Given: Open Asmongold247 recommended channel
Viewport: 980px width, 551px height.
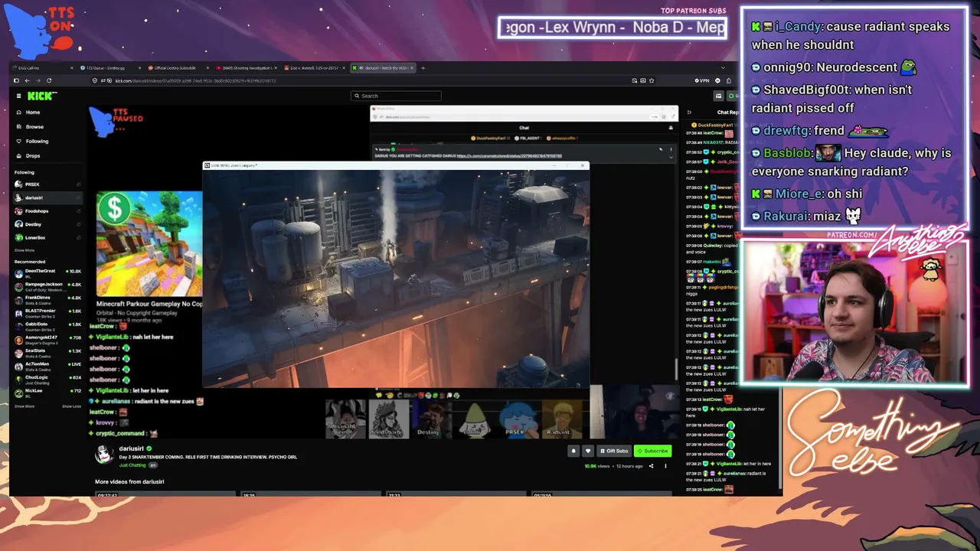Looking at the screenshot, I should pyautogui.click(x=47, y=338).
